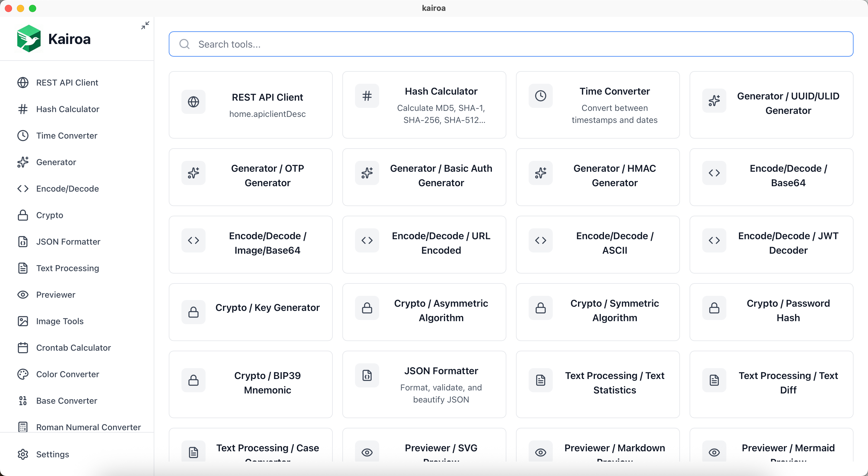
Task: Click the Crontab Calculator calendar icon
Action: point(23,347)
